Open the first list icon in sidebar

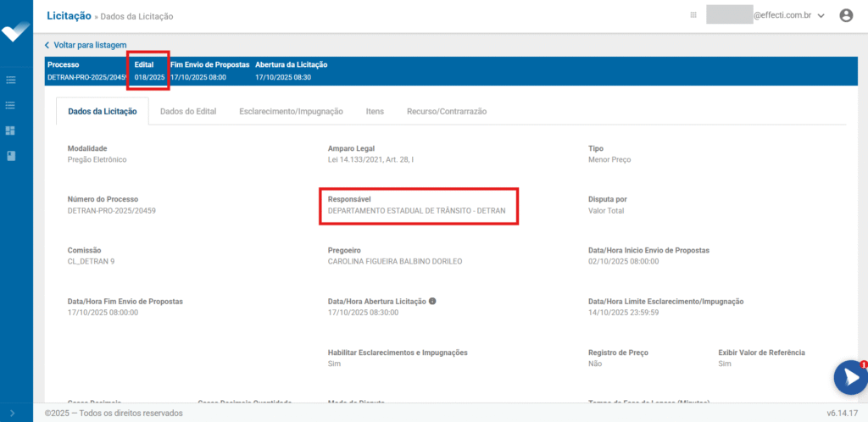(x=11, y=81)
